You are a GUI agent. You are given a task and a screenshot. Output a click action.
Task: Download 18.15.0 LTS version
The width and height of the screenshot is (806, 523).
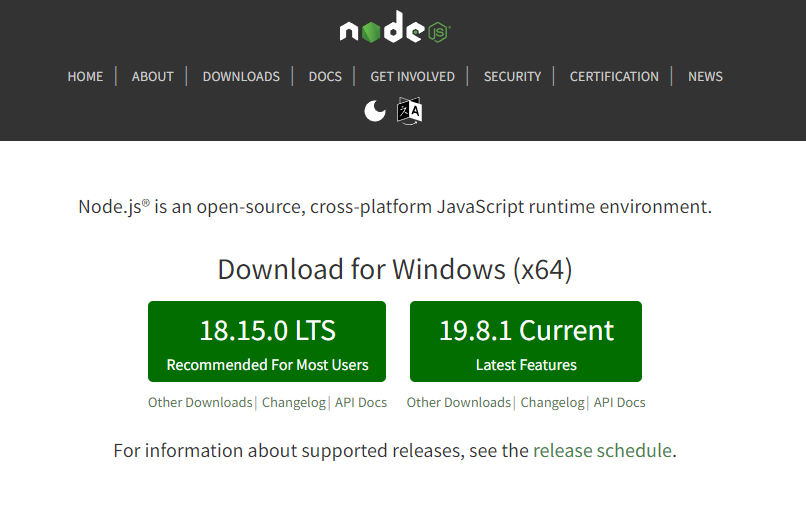pos(267,341)
